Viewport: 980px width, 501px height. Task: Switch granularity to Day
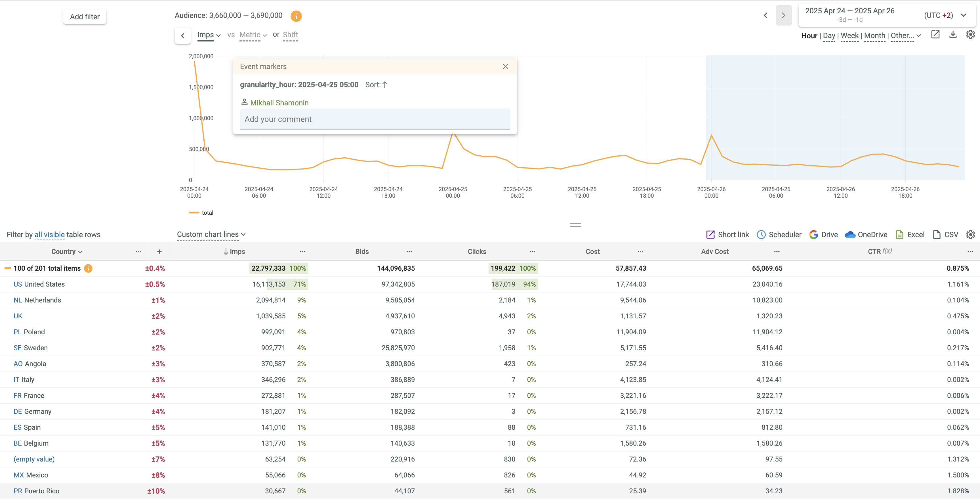(x=828, y=36)
